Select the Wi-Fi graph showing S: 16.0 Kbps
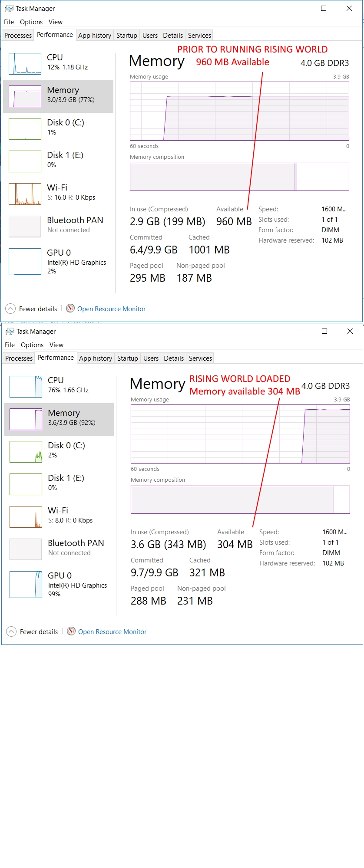This screenshot has height=868, width=364. (25, 194)
